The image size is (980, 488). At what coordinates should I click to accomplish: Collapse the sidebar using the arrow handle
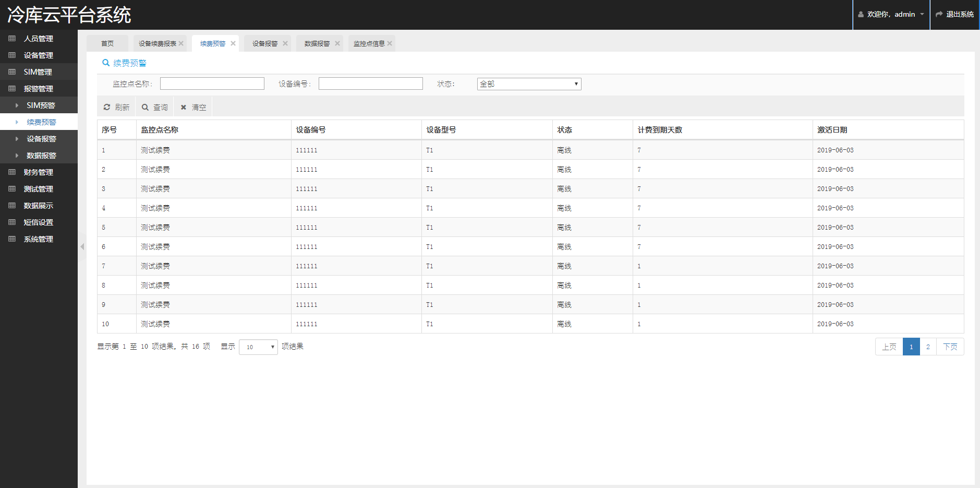click(x=82, y=246)
